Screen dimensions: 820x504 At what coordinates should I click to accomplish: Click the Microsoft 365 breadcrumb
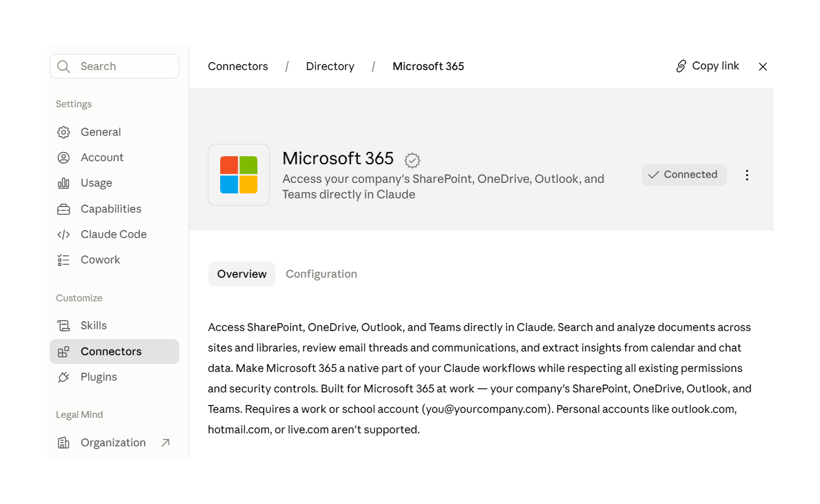428,66
